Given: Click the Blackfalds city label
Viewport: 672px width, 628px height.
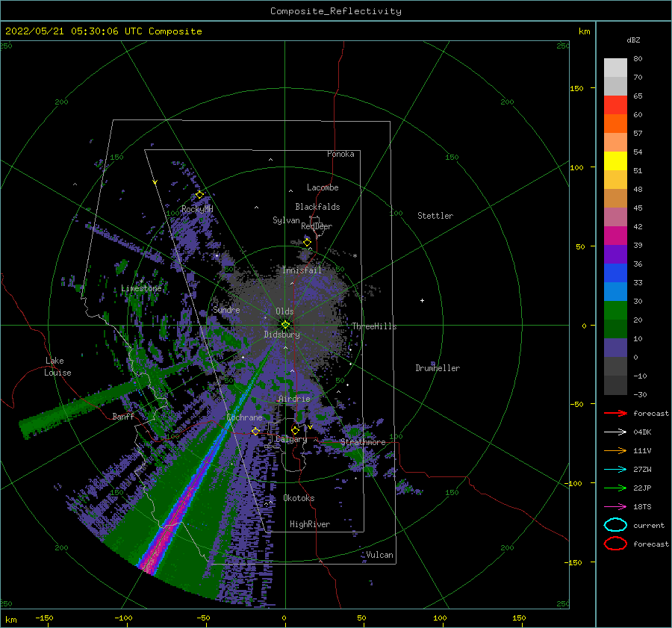Looking at the screenshot, I should click(x=317, y=207).
